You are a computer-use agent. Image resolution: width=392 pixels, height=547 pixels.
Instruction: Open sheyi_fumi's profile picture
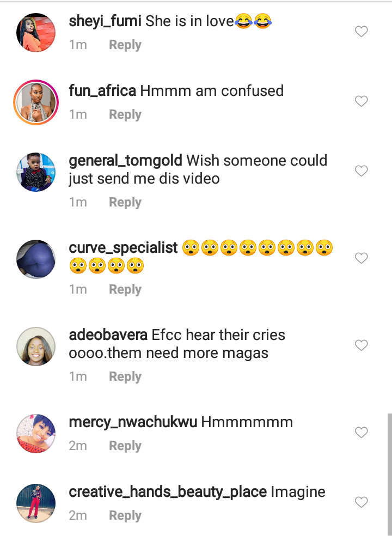click(x=36, y=33)
